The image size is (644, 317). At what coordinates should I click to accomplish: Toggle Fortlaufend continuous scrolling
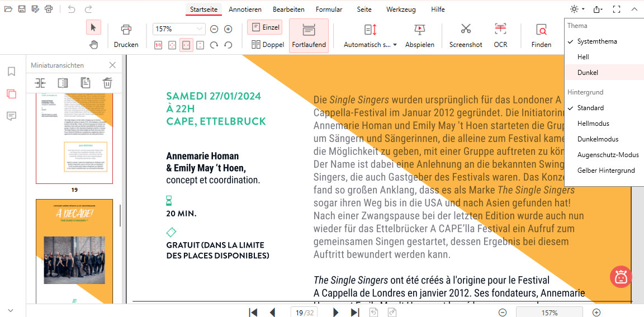tap(309, 36)
